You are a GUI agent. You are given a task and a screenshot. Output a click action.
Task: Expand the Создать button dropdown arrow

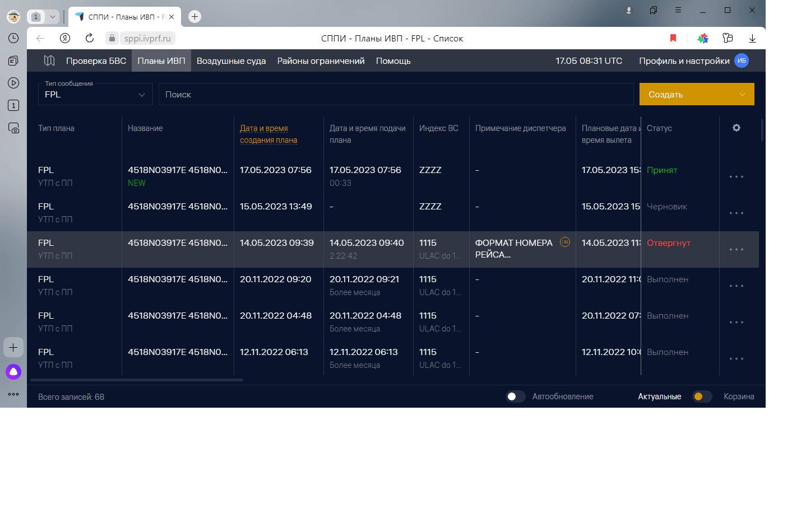tap(742, 95)
